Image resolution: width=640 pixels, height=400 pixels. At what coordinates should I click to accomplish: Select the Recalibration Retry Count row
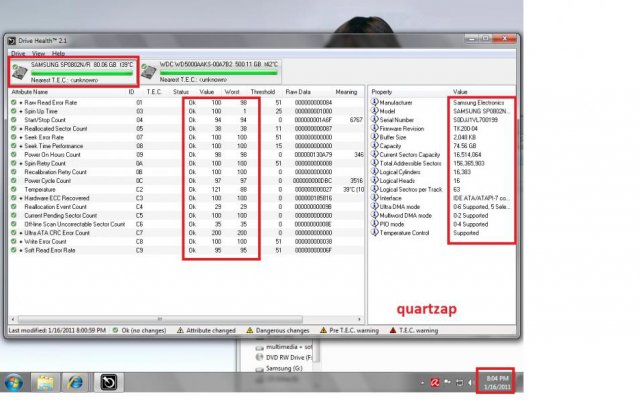click(186, 172)
